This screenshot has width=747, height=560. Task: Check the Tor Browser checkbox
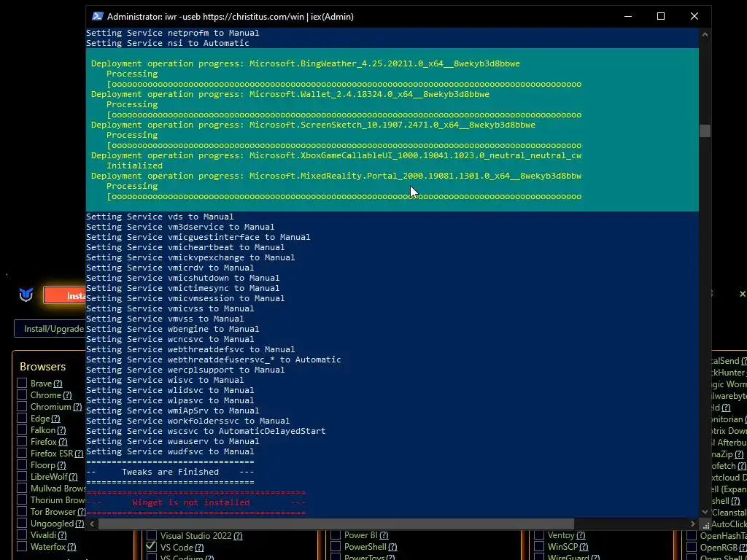coord(22,511)
